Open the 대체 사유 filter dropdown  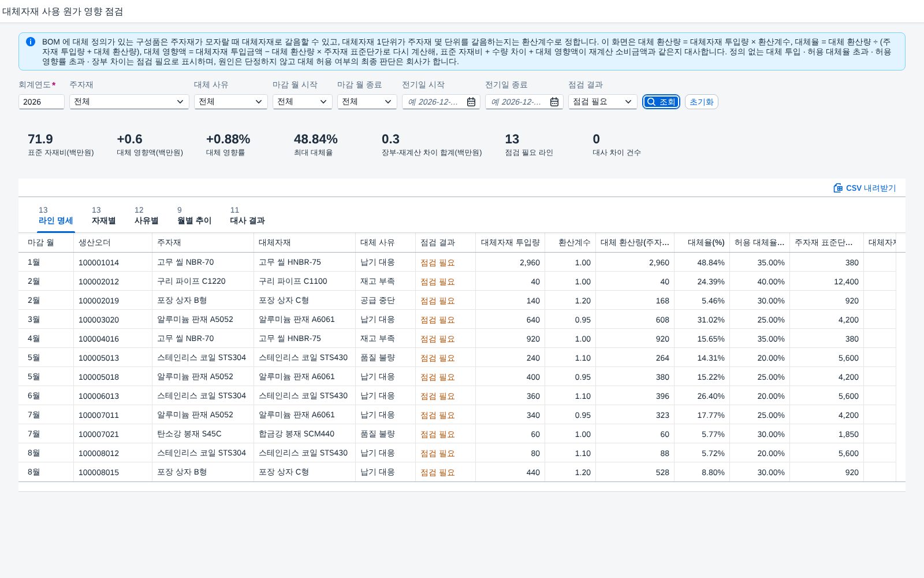click(231, 102)
